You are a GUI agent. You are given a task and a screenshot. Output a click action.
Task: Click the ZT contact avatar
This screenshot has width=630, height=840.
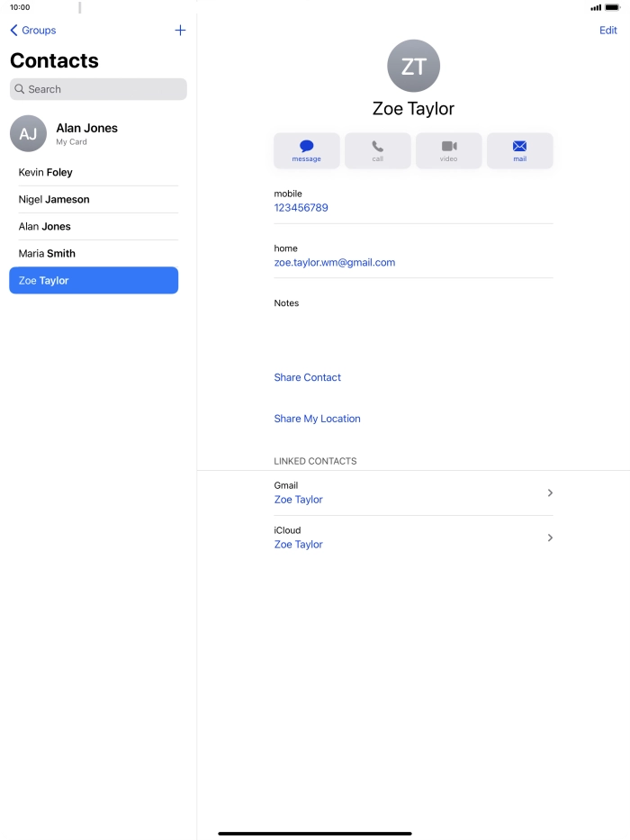414,66
